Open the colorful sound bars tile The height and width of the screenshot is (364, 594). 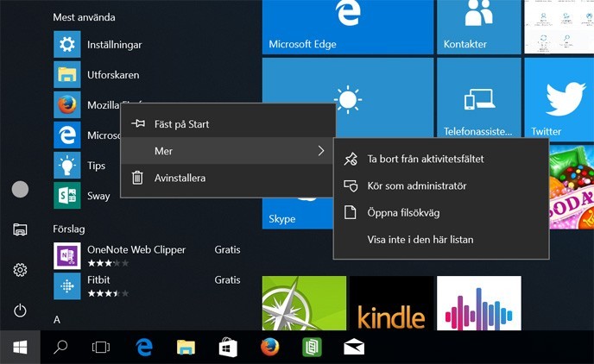[x=479, y=303]
